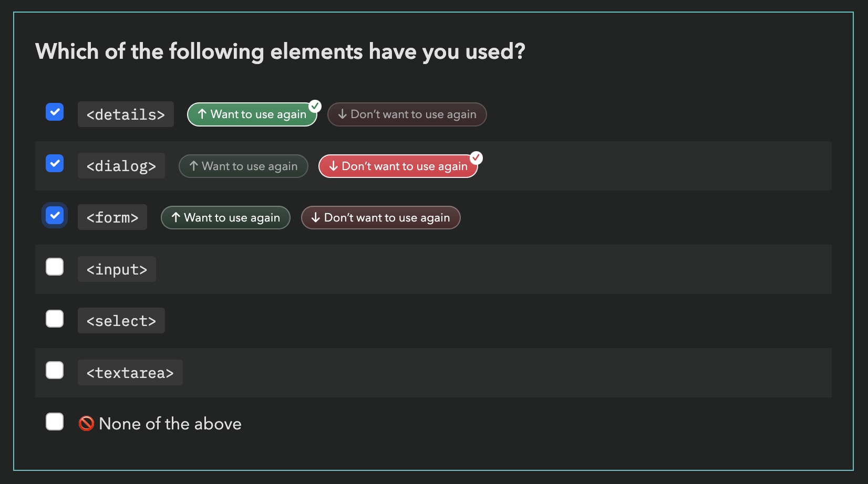The width and height of the screenshot is (868, 484).
Task: Pick Don't want to use again for form
Action: click(380, 218)
